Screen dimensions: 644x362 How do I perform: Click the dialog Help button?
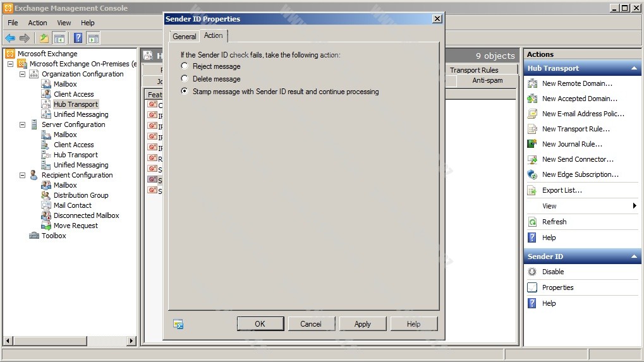tap(413, 324)
